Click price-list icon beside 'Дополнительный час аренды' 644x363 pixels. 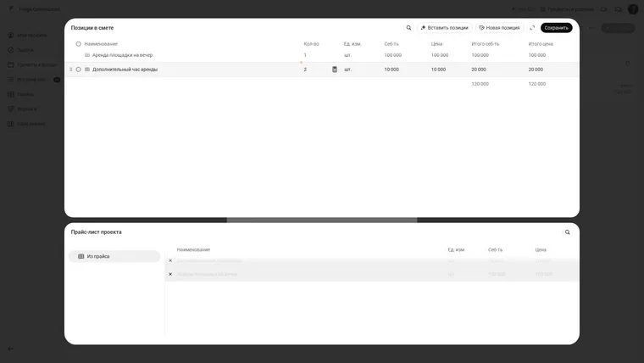[87, 70]
